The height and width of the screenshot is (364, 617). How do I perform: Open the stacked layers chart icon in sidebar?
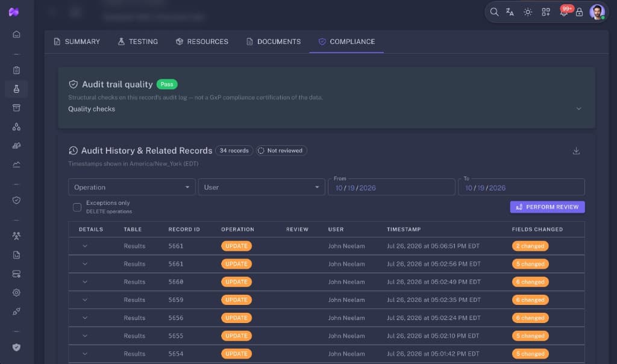(x=16, y=146)
